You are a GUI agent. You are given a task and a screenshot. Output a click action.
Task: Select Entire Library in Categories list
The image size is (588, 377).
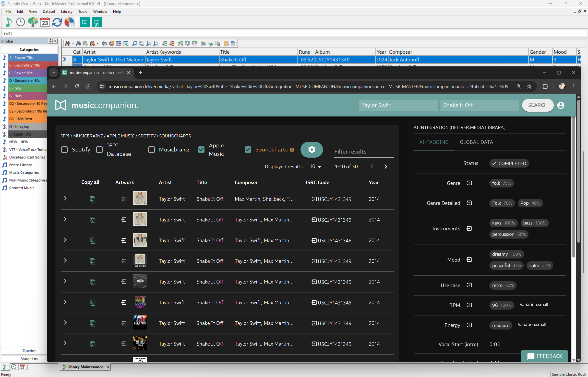pos(20,165)
